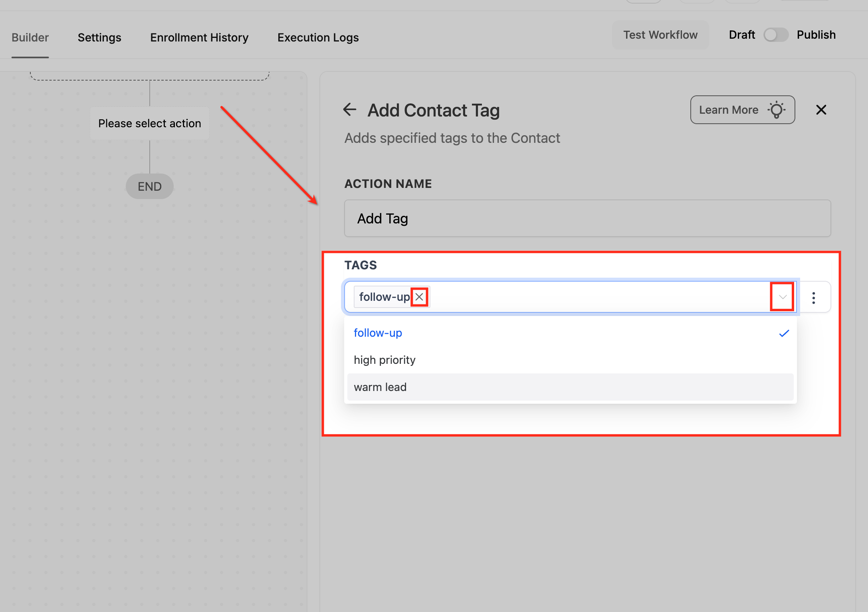Go to the Builder tab

(30, 38)
